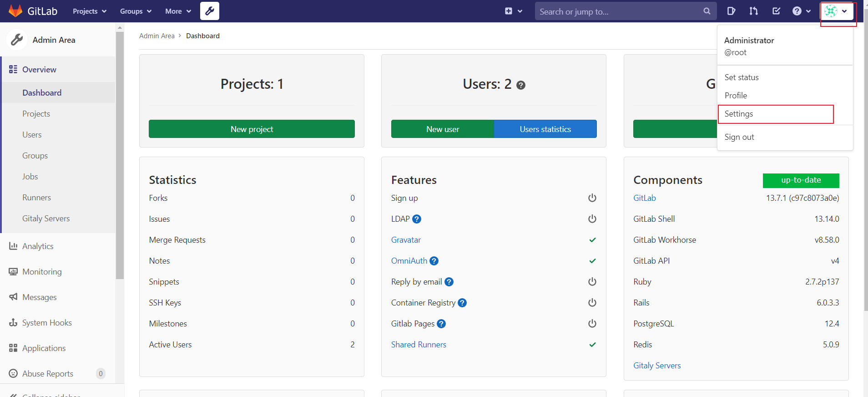Image resolution: width=868 pixels, height=397 pixels.
Task: Click the search magnifier icon
Action: point(707,11)
